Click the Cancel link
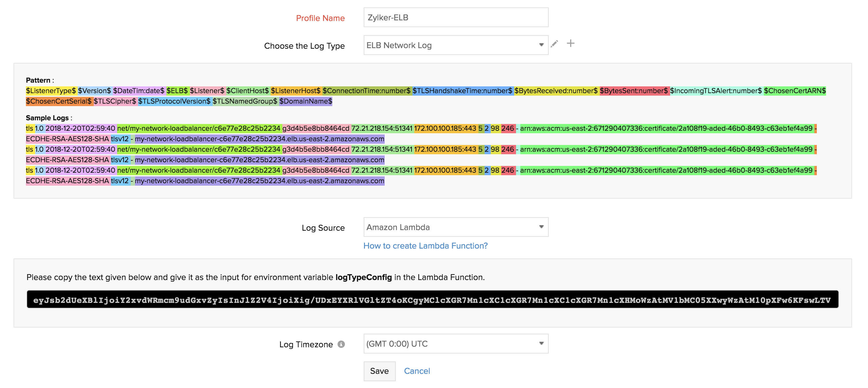Screen dimensions: 868x388 417,371
